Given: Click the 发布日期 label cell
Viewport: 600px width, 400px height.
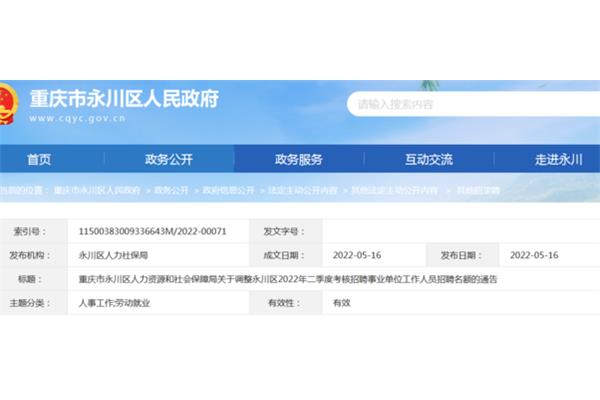Looking at the screenshot, I should click(x=463, y=255).
